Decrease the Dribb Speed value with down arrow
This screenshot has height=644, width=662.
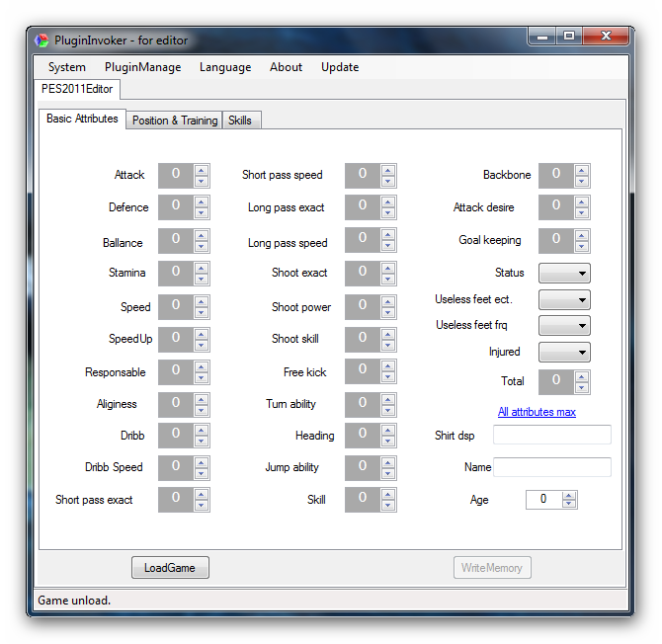pyautogui.click(x=202, y=473)
